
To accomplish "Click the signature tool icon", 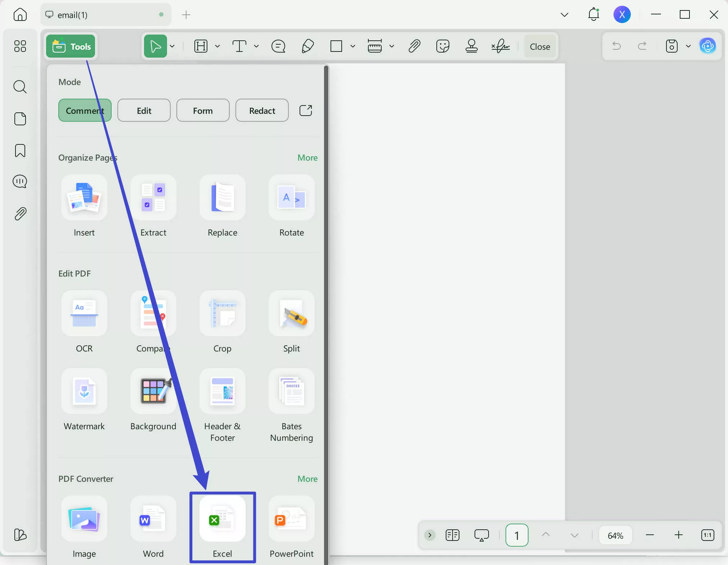I will pos(500,46).
